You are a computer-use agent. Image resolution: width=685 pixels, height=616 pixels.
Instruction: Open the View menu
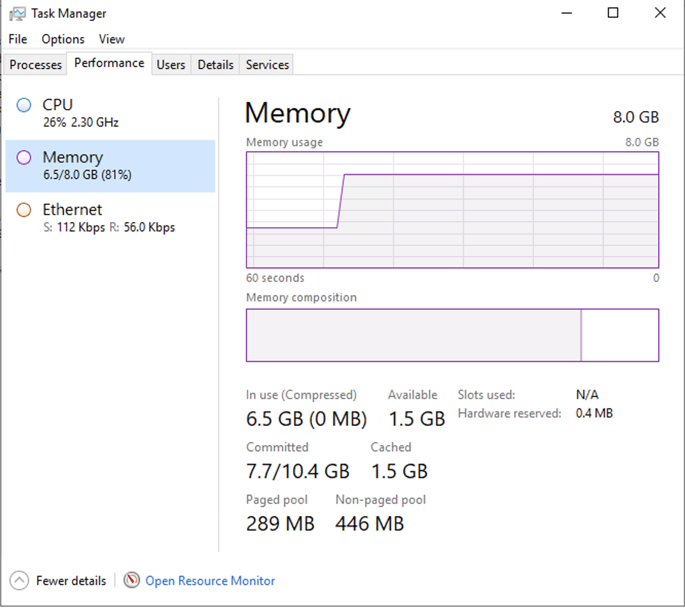[112, 39]
